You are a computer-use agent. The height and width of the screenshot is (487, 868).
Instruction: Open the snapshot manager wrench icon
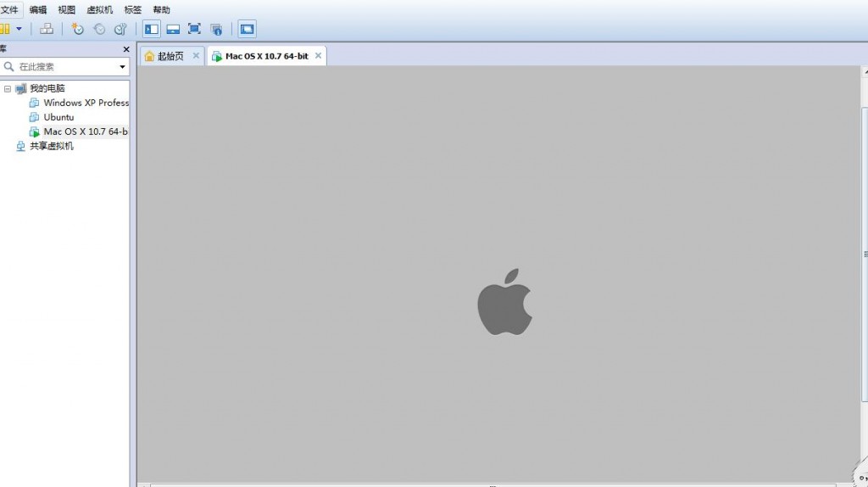(120, 29)
